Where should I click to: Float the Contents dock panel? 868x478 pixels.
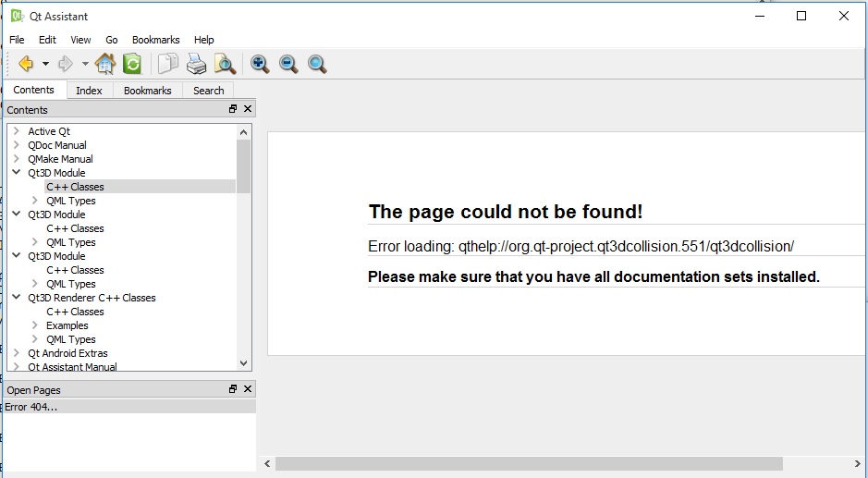(233, 109)
